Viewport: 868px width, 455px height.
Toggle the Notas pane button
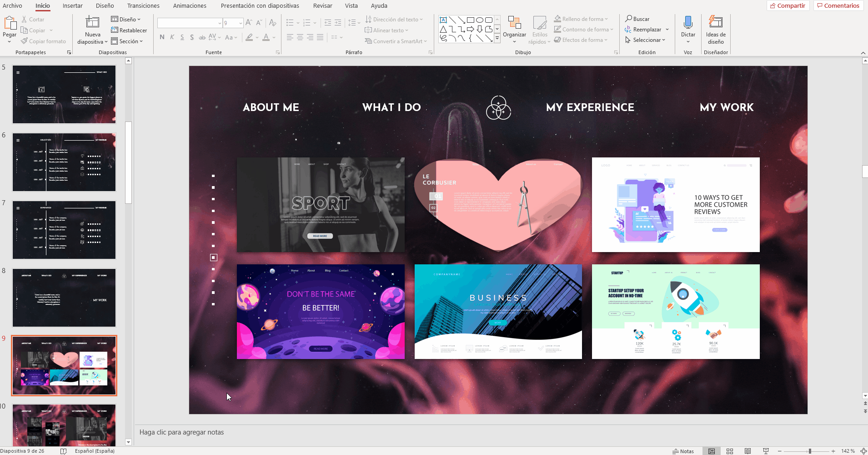(x=683, y=451)
